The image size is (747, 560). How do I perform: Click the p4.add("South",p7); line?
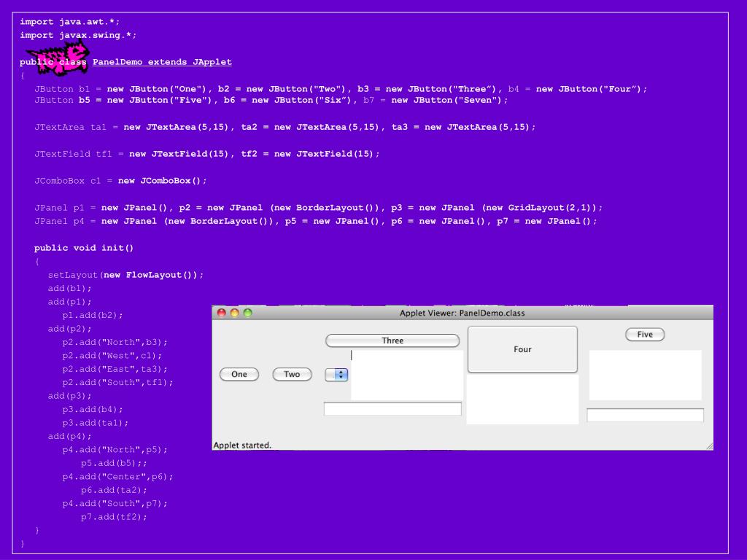[115, 503]
